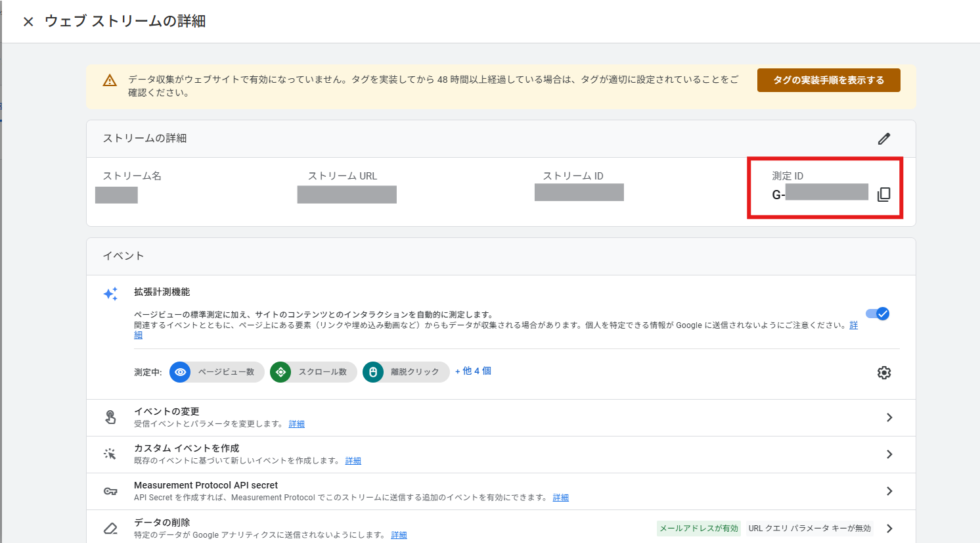
Task: Click the 拡張計測機能 heading
Action: [162, 292]
